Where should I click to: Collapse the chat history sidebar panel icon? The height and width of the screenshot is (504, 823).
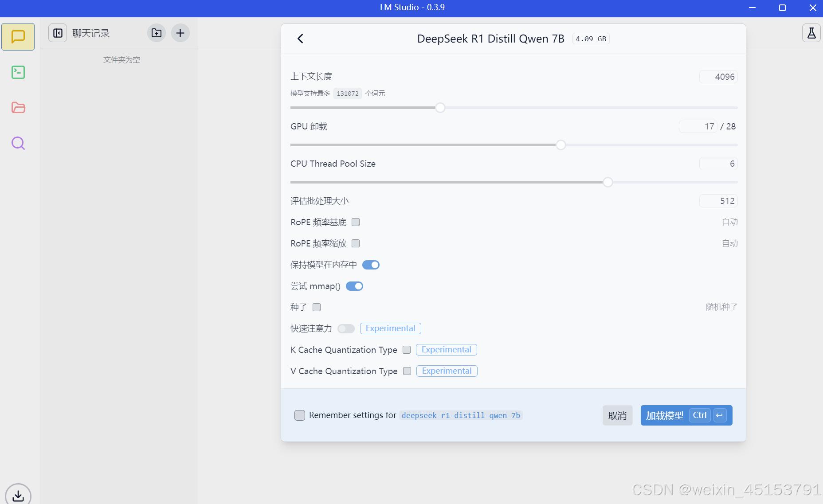(58, 33)
